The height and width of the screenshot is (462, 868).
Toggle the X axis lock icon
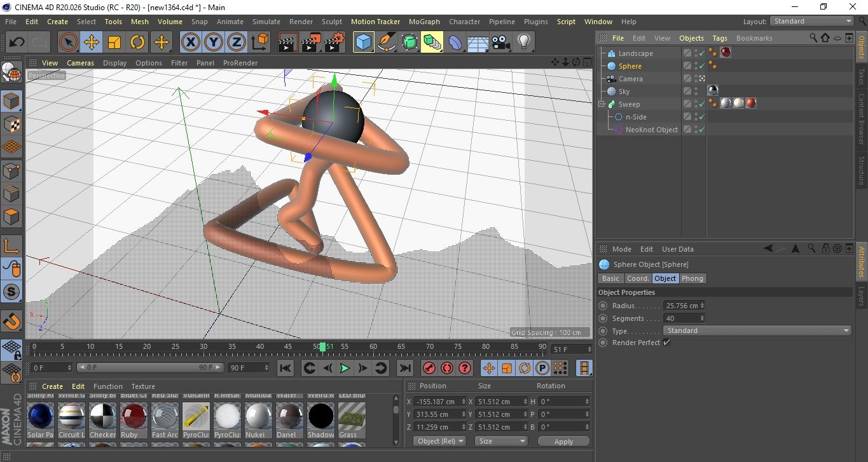point(190,43)
